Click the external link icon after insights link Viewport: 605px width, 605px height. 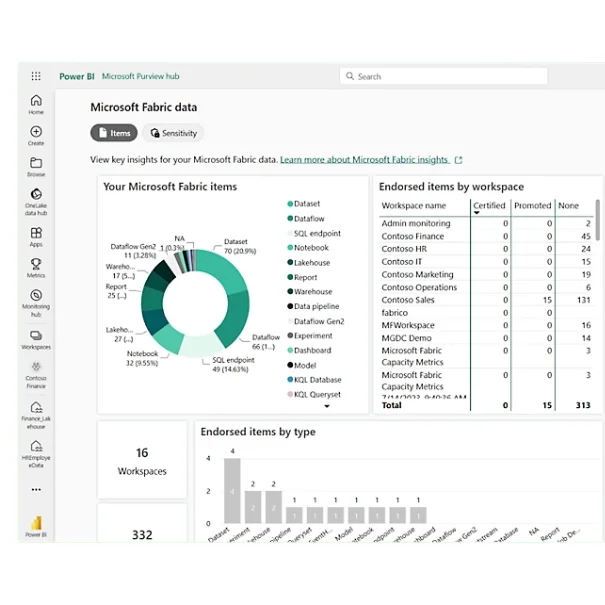click(458, 160)
